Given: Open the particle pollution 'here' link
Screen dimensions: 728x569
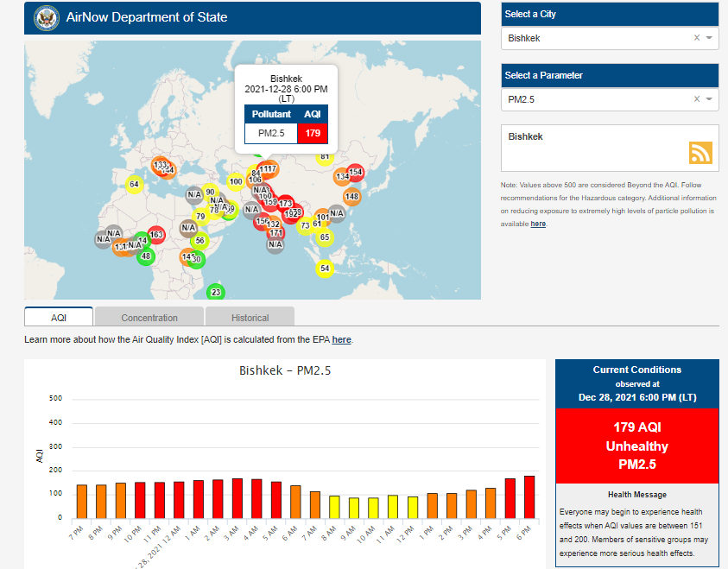Looking at the screenshot, I should click(538, 224).
